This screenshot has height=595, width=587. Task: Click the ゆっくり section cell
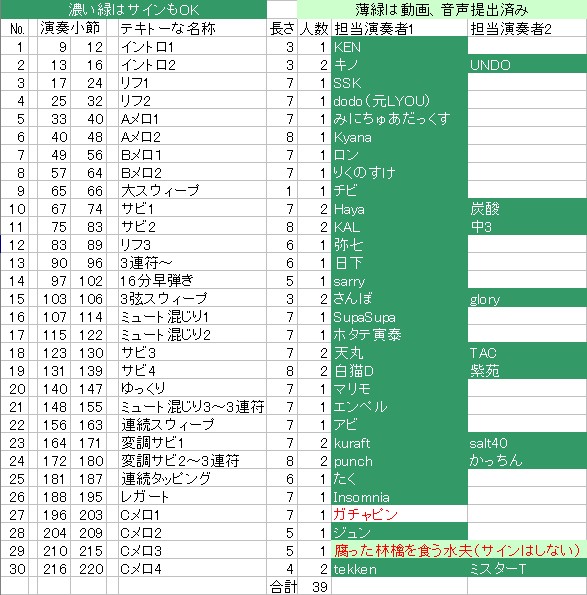[192, 389]
